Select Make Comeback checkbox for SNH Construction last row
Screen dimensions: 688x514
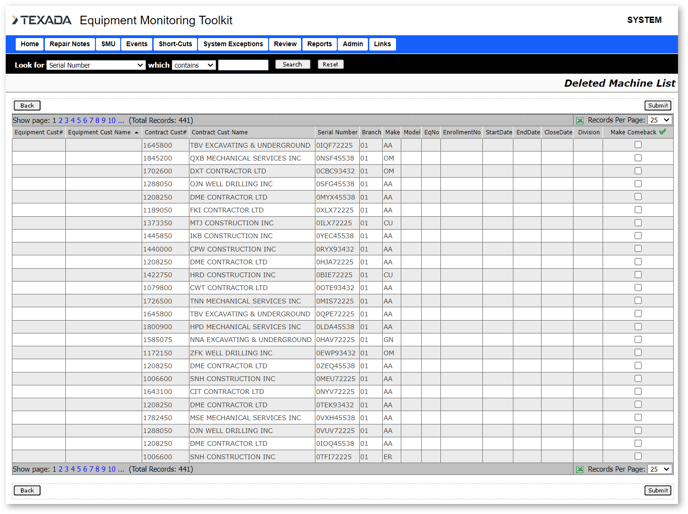[x=638, y=457]
